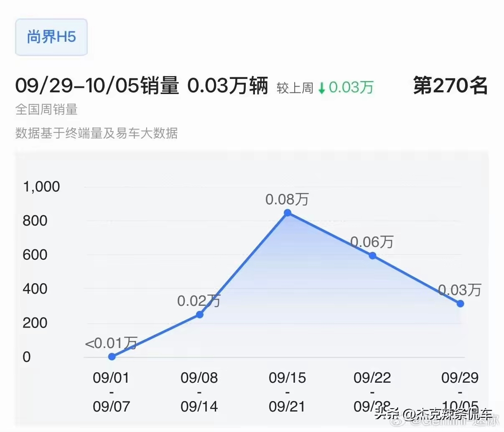This screenshot has height=432, width=504.
Task: Click the 09/08-09/14 week axis label
Action: coord(199,392)
